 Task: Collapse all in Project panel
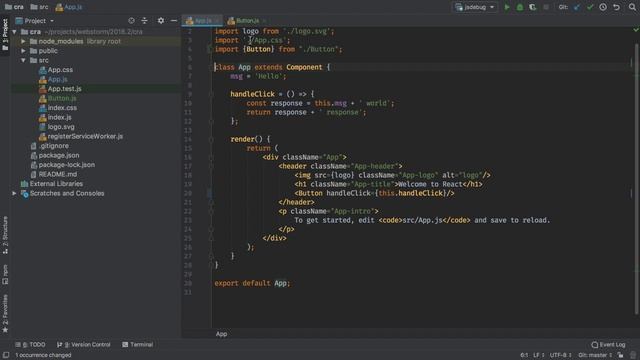coord(144,20)
